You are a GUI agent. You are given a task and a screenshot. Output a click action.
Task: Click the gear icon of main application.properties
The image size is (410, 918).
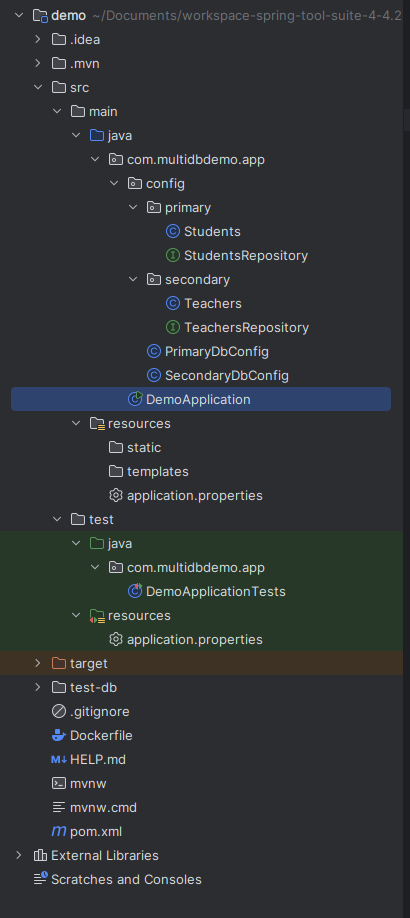coord(115,495)
